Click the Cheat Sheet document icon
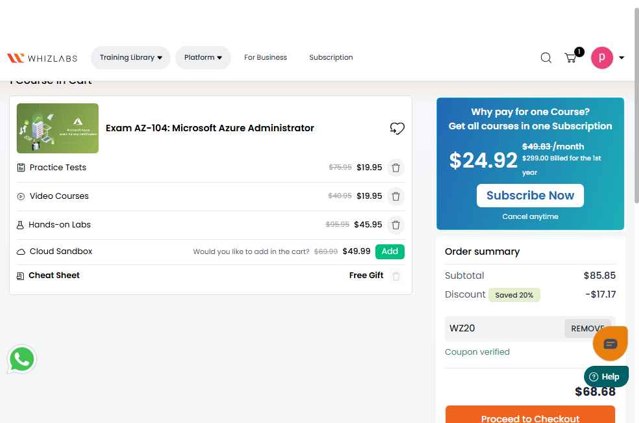Image resolution: width=639 pixels, height=423 pixels. (20, 276)
